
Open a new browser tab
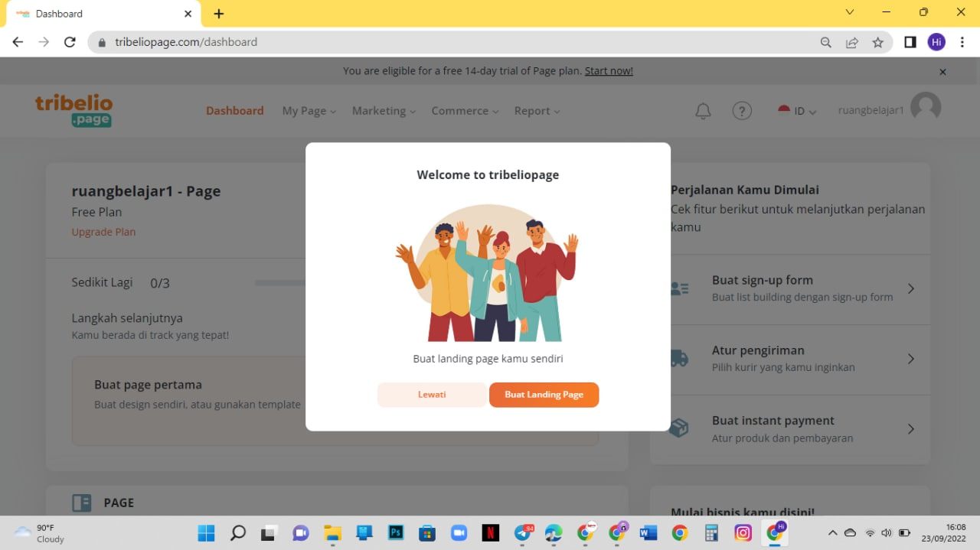[x=219, y=14]
